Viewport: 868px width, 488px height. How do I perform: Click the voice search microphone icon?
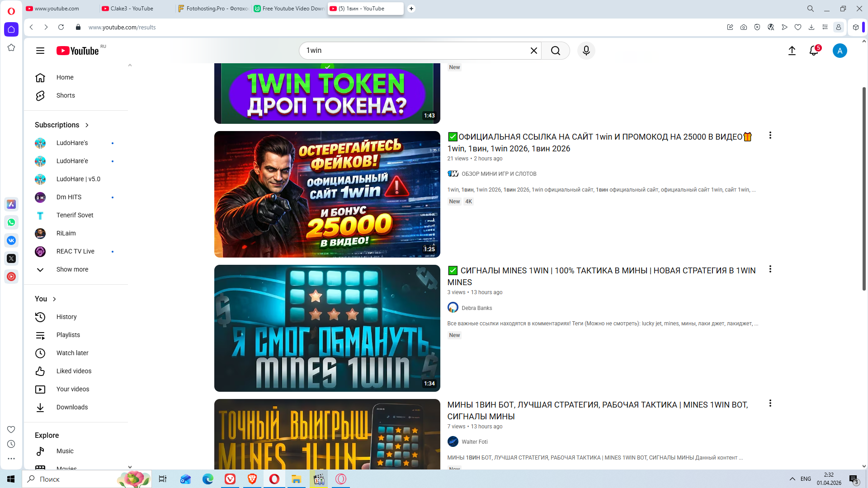click(586, 51)
